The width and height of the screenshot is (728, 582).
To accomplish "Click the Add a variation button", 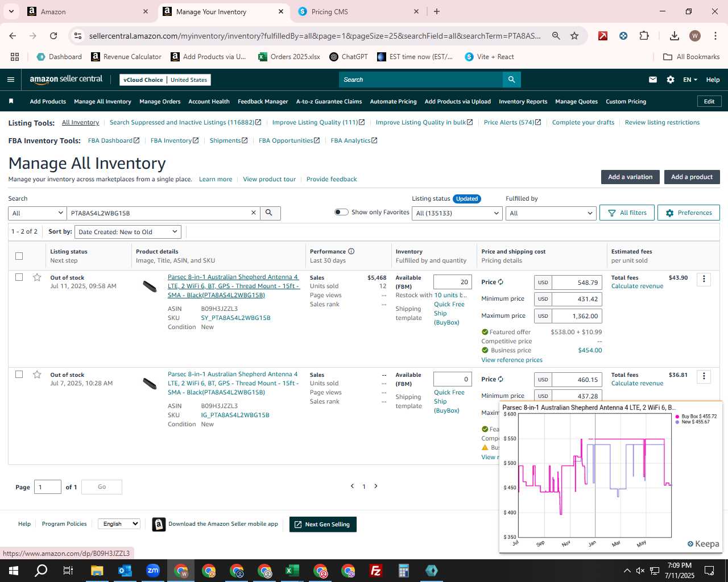I will pyautogui.click(x=630, y=177).
